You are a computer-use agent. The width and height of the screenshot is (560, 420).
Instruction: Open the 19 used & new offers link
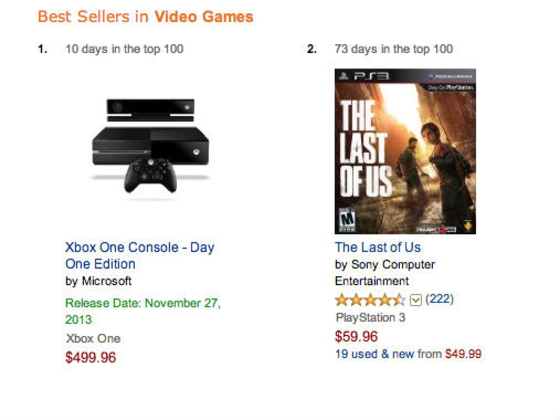click(388, 354)
